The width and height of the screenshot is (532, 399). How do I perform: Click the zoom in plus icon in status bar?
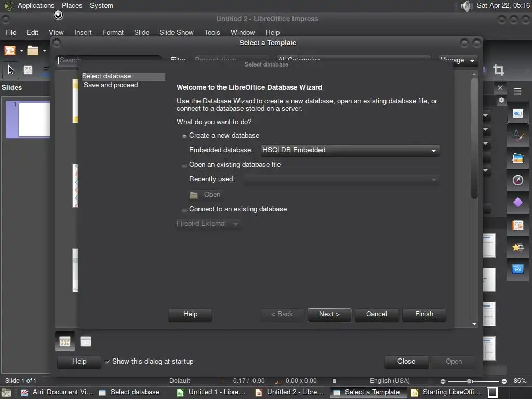tap(504, 381)
